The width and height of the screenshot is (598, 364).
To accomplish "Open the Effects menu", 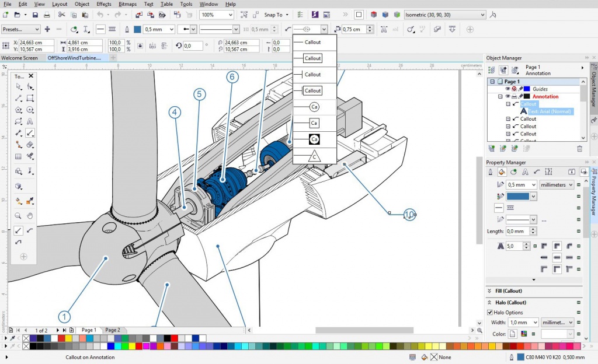I will point(104,4).
